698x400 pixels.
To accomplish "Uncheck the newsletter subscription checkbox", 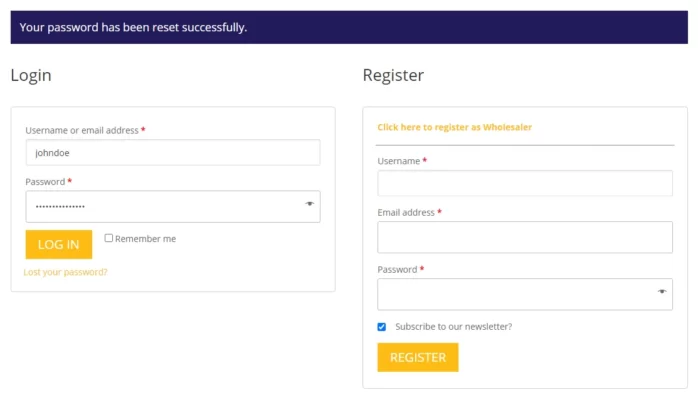I will [381, 327].
